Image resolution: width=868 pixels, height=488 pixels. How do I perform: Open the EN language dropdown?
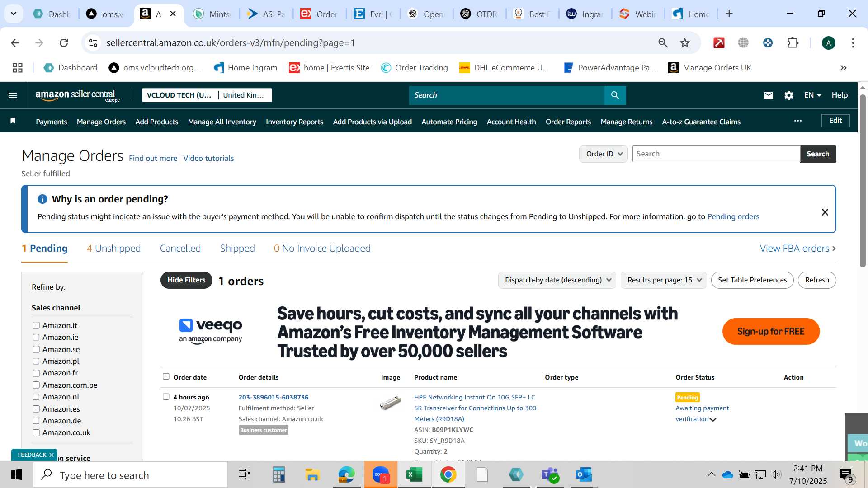[x=812, y=95]
